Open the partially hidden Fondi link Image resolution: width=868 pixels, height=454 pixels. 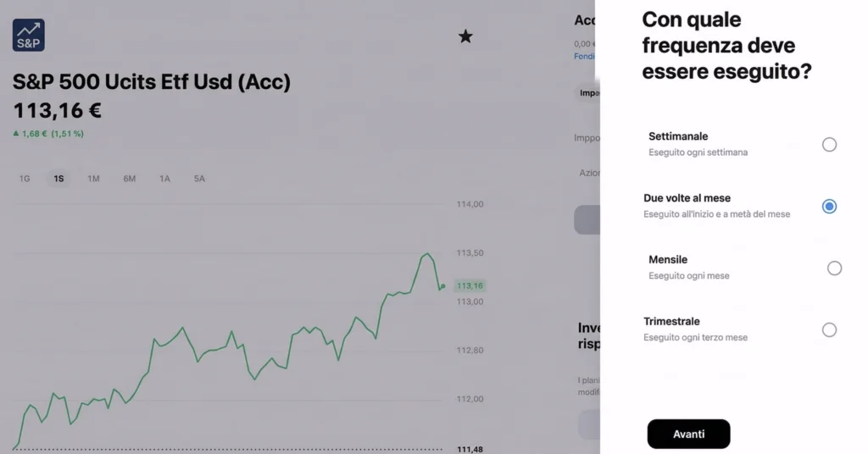584,57
